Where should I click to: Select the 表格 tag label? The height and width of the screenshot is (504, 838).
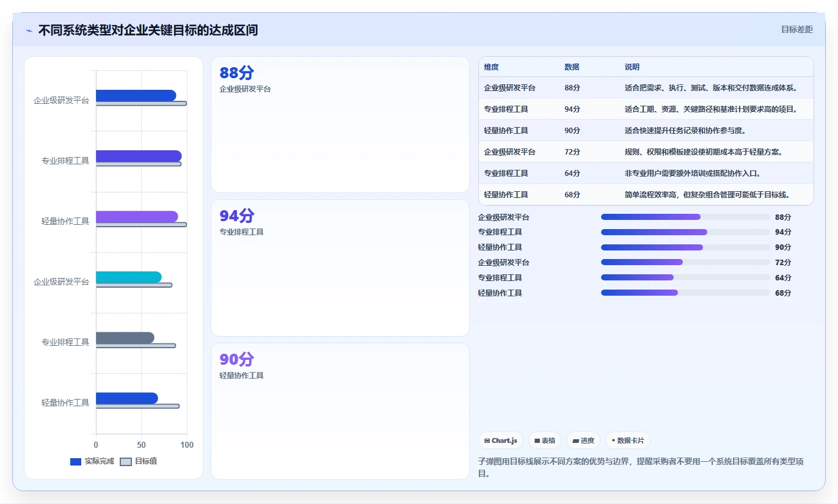(548, 440)
